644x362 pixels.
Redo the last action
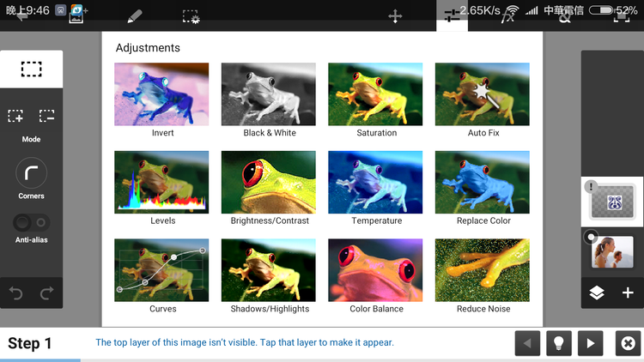point(46,293)
